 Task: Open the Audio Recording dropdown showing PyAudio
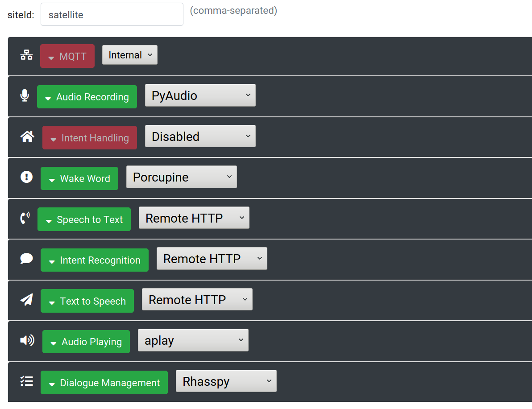200,95
